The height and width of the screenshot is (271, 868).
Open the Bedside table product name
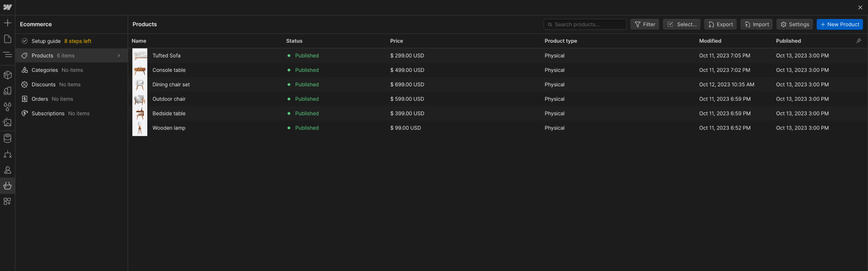[169, 113]
